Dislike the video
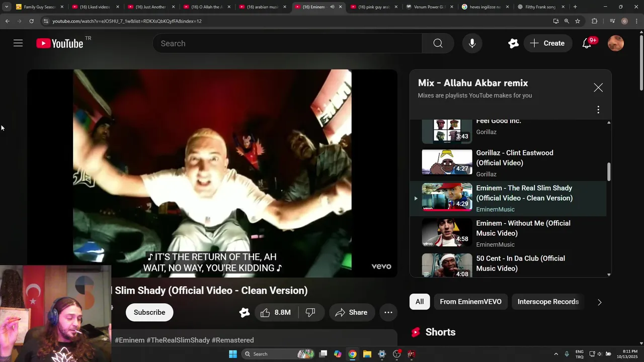The width and height of the screenshot is (644, 362). [x=310, y=312]
